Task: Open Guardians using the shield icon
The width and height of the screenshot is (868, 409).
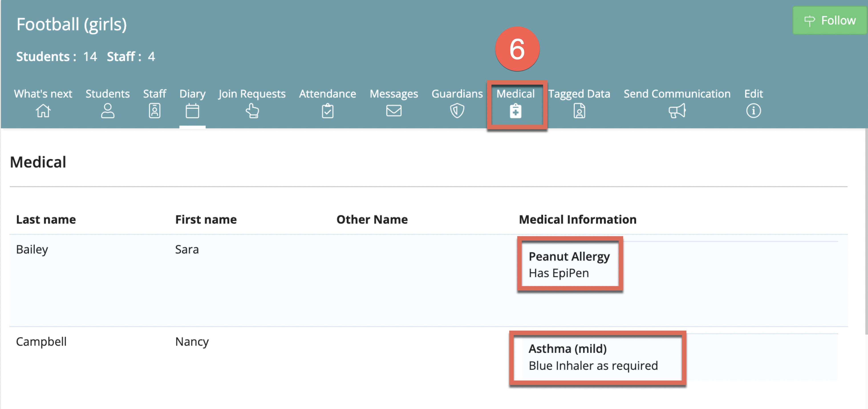Action: point(457,110)
